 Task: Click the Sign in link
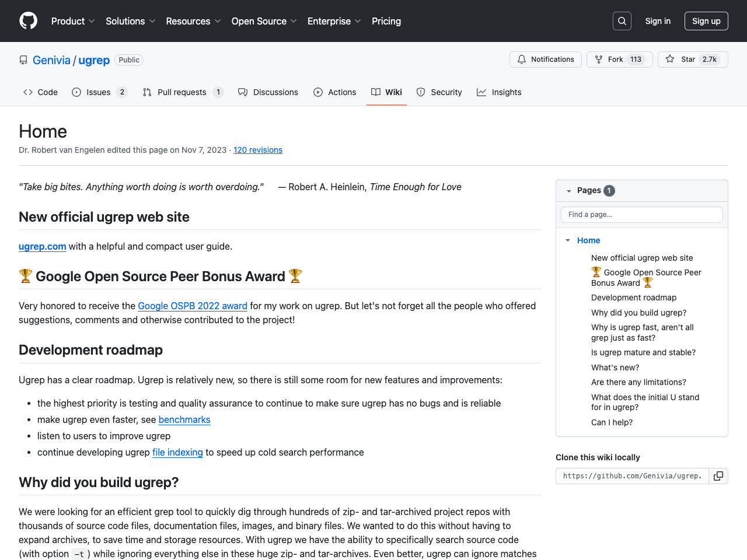click(658, 21)
